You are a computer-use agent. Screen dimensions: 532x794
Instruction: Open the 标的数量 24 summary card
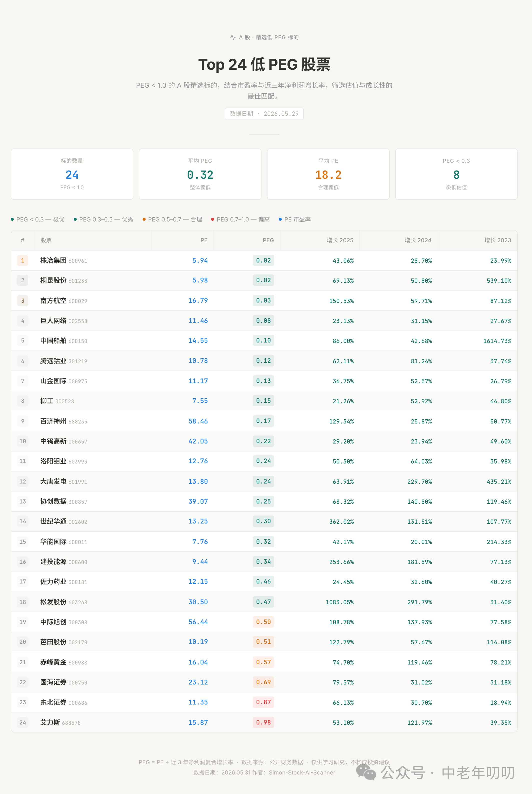click(x=72, y=174)
